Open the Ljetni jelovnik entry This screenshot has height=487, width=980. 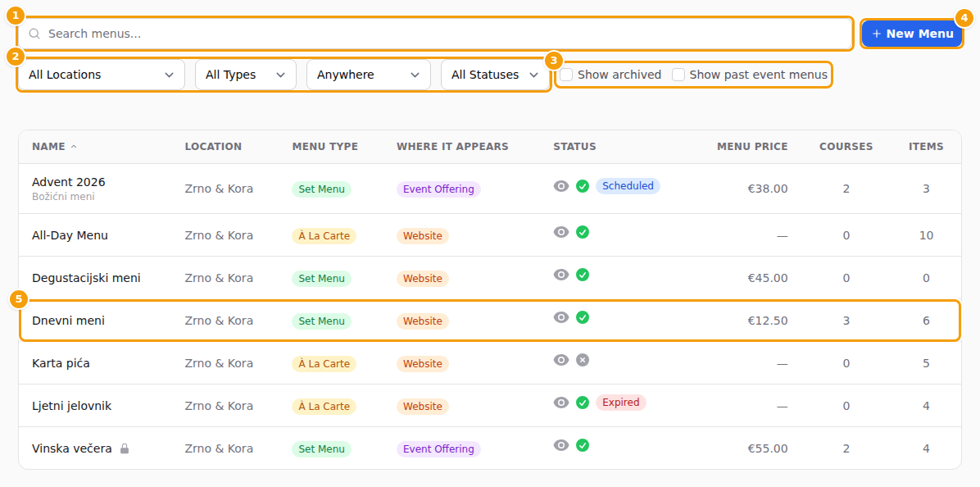72,406
